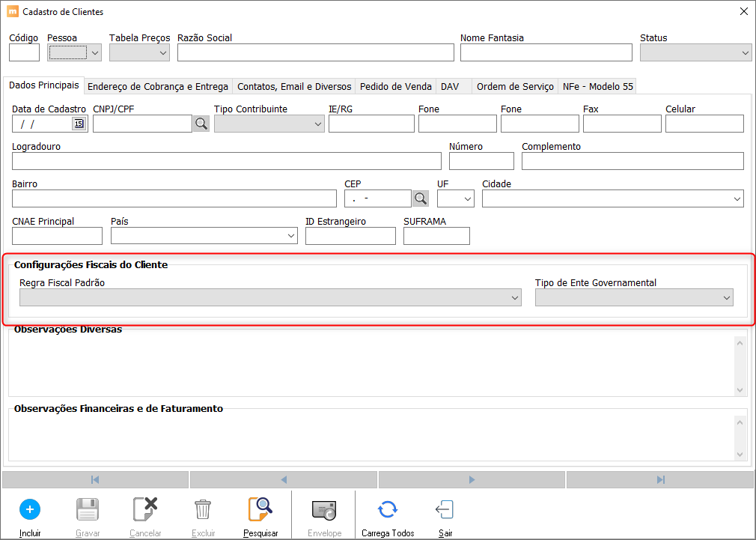Click the CNPJ/CPF search magnifier
This screenshot has height=540, width=756.
click(201, 124)
